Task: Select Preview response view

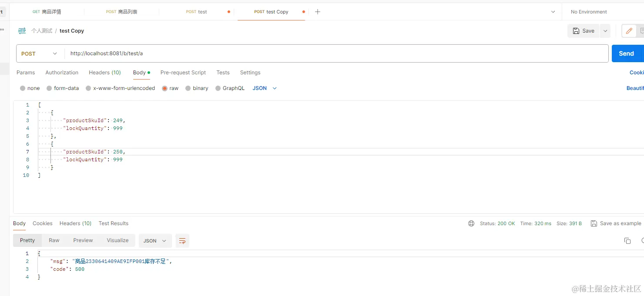Action: pyautogui.click(x=83, y=240)
